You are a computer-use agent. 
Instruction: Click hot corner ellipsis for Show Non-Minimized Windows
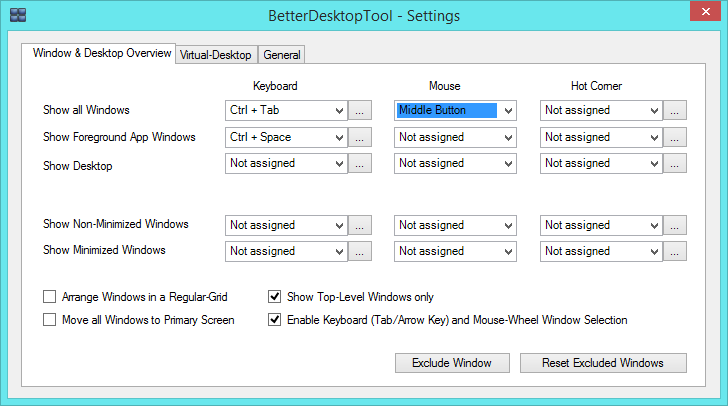click(x=675, y=225)
